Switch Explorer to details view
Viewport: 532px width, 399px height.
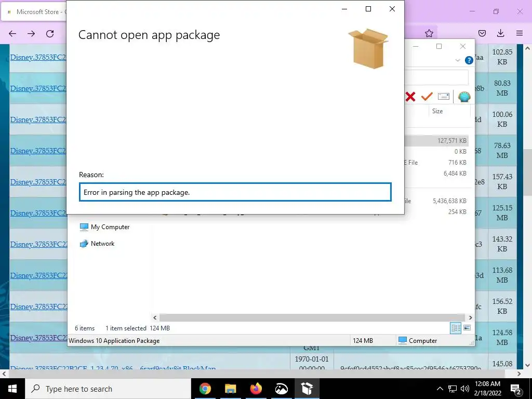(456, 328)
